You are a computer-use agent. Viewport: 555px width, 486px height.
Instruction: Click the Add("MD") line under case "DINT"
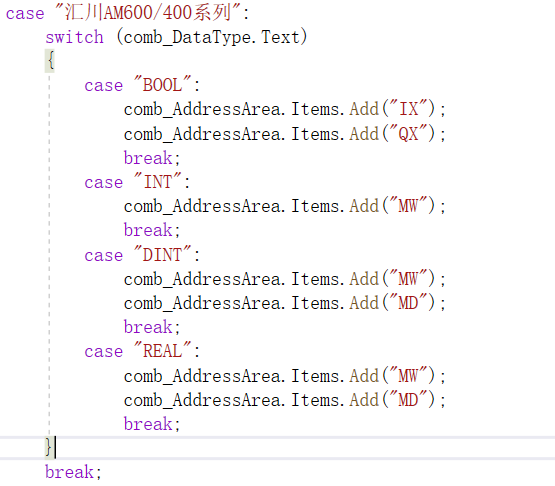pyautogui.click(x=284, y=303)
